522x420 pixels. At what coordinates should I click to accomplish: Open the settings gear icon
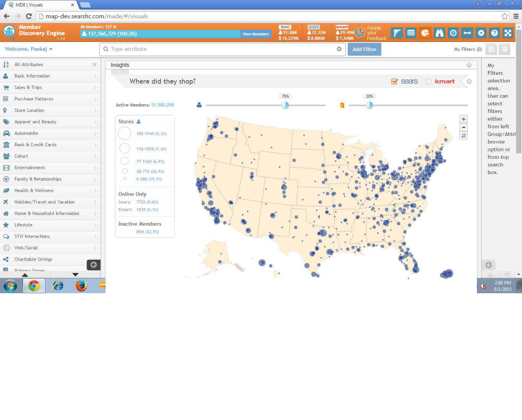pyautogui.click(x=481, y=33)
